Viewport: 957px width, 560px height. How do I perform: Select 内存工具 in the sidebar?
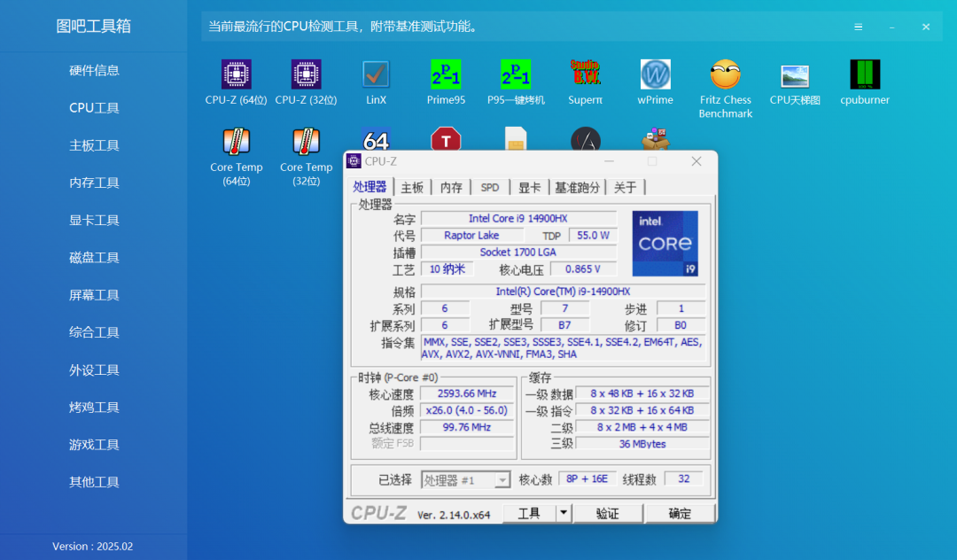[93, 183]
